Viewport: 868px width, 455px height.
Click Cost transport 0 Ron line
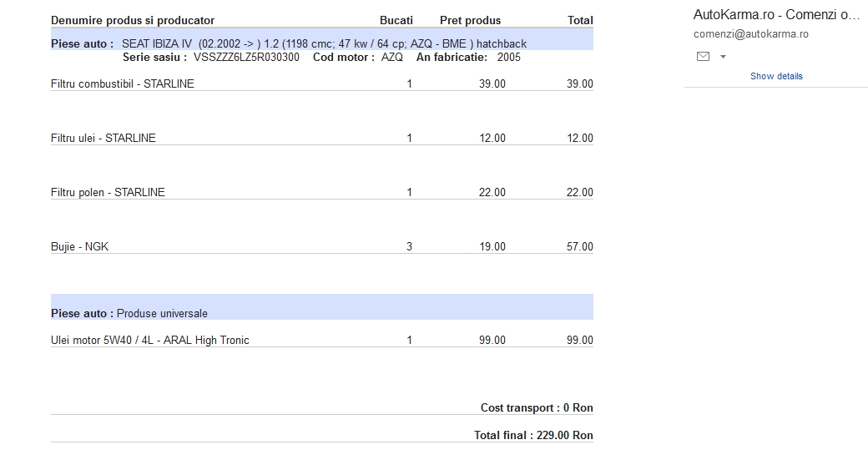pyautogui.click(x=537, y=408)
